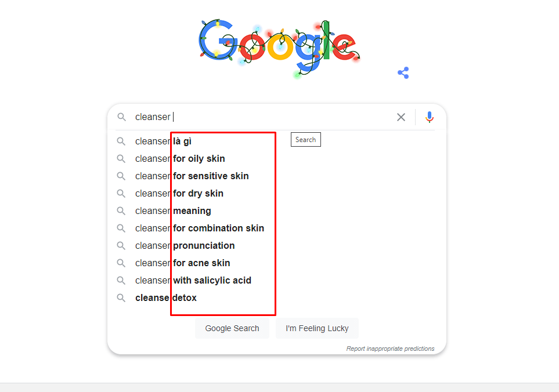Click the I'm Feeling Lucky button

pyautogui.click(x=317, y=328)
